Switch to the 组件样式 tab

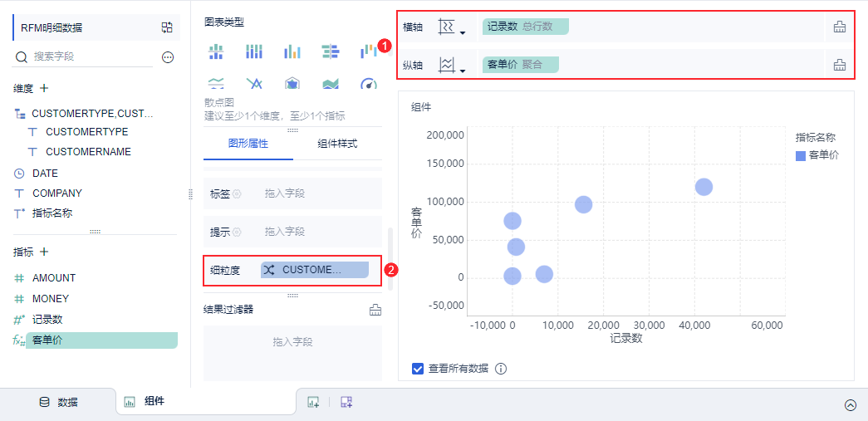337,144
